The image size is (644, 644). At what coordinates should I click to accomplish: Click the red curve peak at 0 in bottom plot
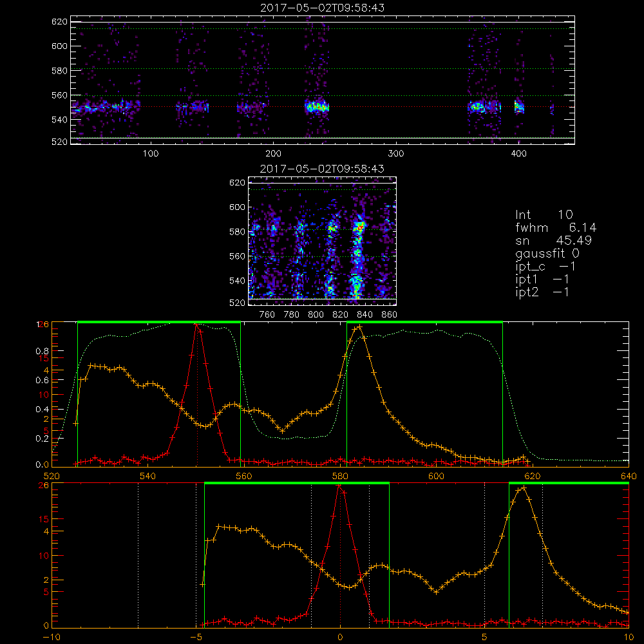[x=339, y=486]
